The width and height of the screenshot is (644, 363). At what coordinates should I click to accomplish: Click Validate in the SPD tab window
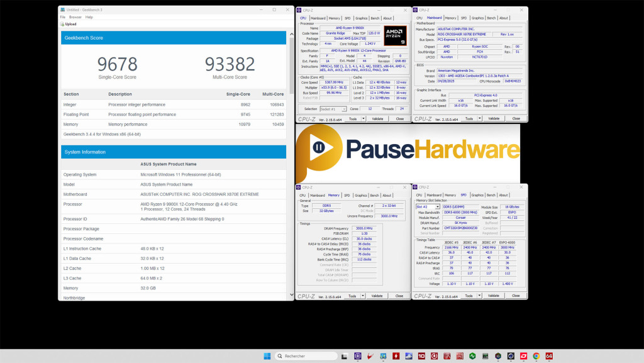pyautogui.click(x=493, y=296)
